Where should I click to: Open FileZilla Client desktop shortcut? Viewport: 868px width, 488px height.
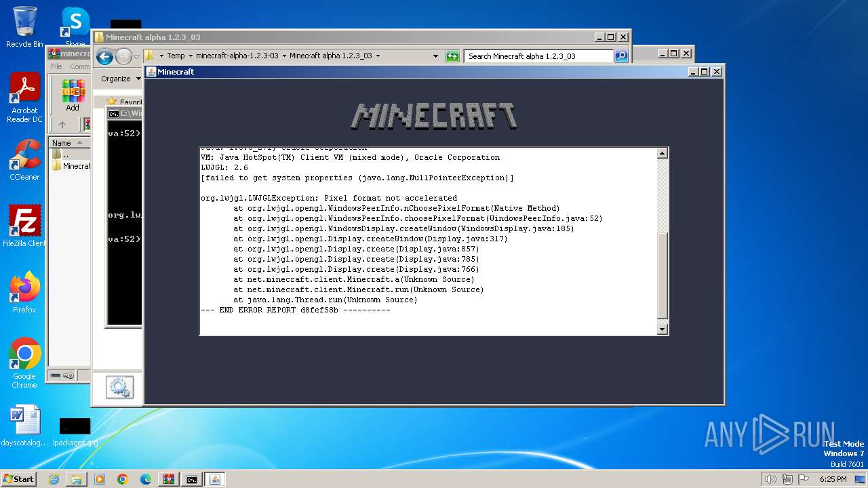(x=24, y=226)
